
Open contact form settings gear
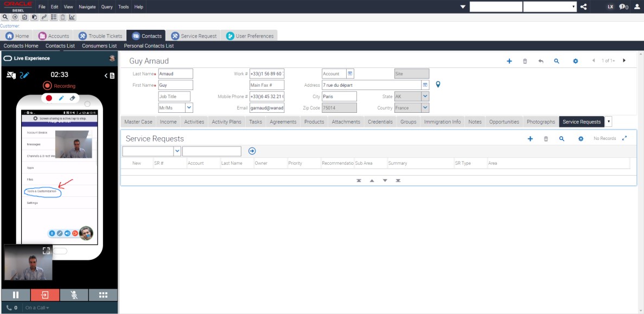(x=576, y=61)
